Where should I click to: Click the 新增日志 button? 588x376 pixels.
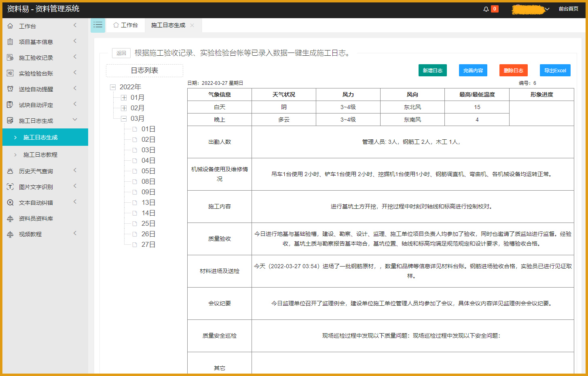pos(432,70)
